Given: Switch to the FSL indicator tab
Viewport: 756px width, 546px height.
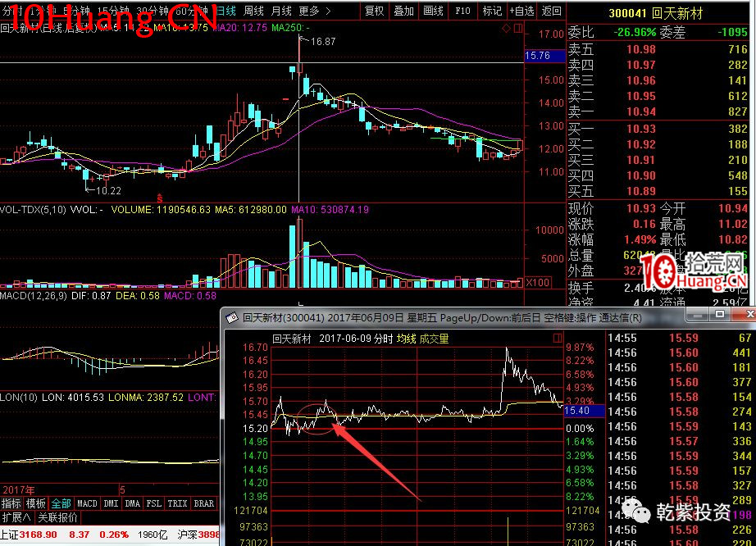Looking at the screenshot, I should [154, 503].
